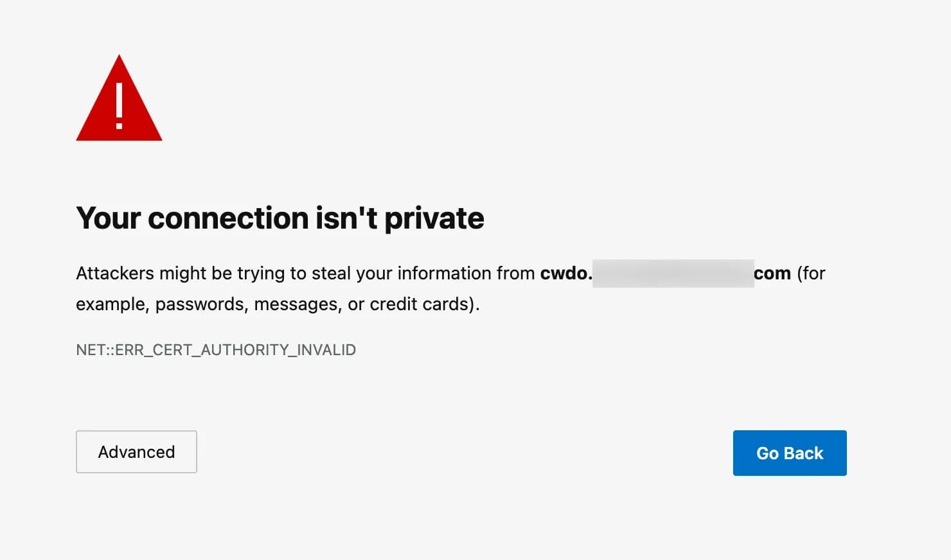This screenshot has width=951, height=560.
Task: Select the attackers warning paragraph text
Action: click(321, 288)
